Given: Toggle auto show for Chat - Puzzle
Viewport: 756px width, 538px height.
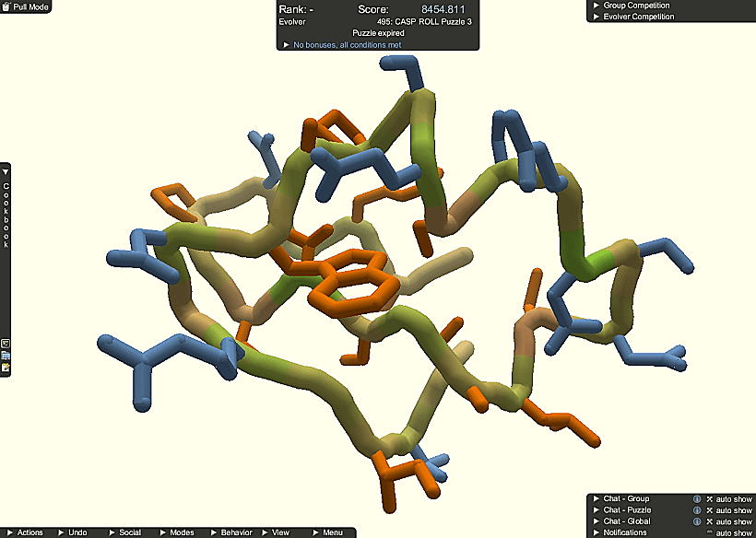Looking at the screenshot, I should (x=709, y=510).
